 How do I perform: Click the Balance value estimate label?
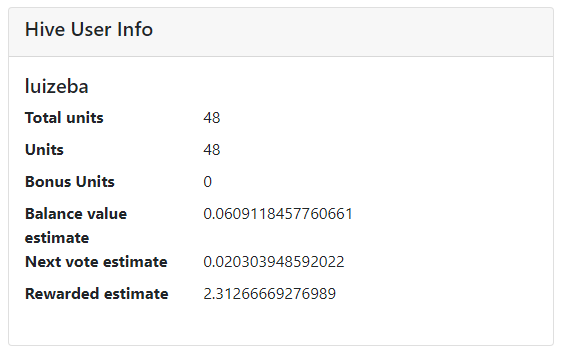[76, 226]
